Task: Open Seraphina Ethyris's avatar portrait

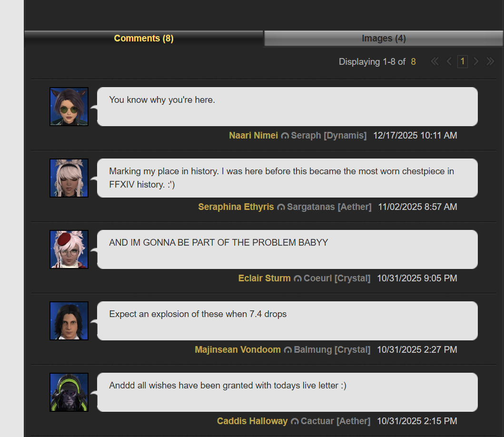Action: tap(69, 178)
